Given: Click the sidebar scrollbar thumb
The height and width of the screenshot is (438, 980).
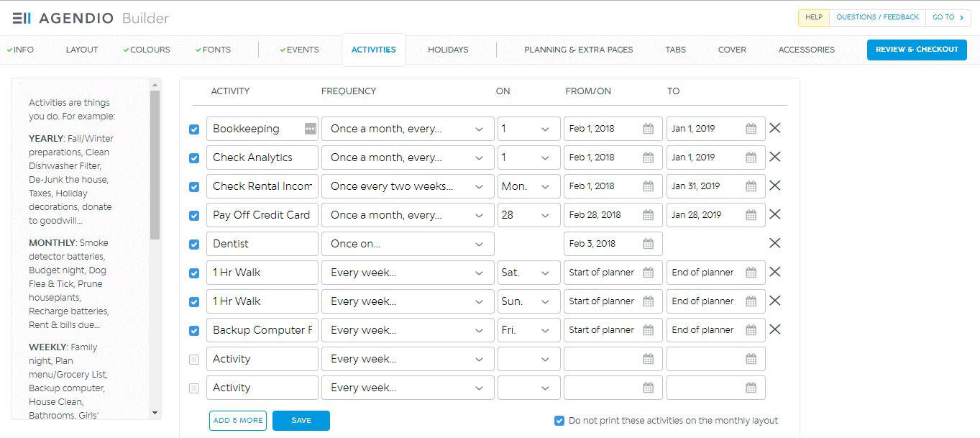Looking at the screenshot, I should pyautogui.click(x=155, y=164).
